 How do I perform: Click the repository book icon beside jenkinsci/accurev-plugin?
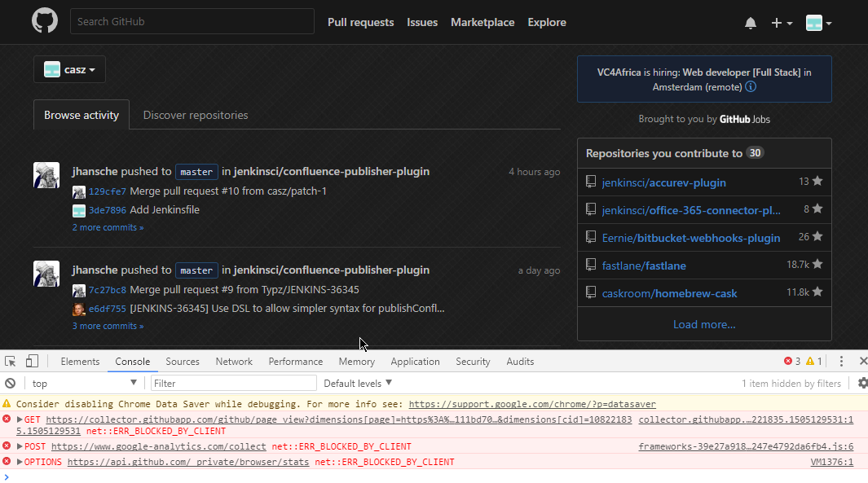coord(590,182)
